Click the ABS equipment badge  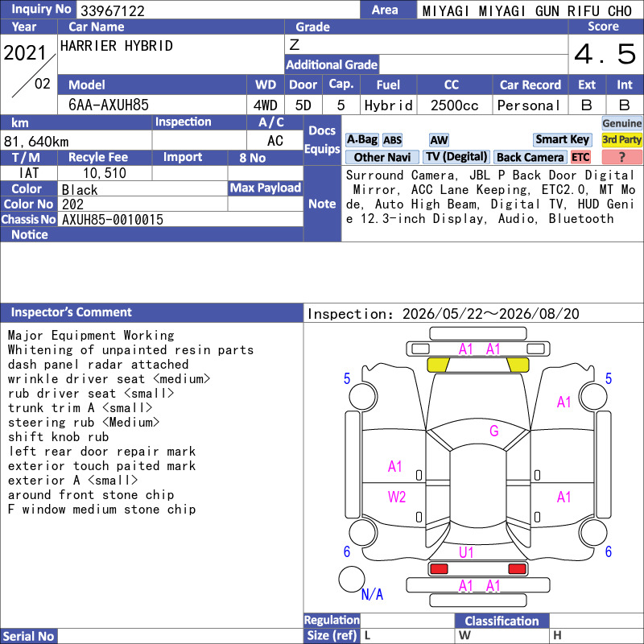[392, 140]
